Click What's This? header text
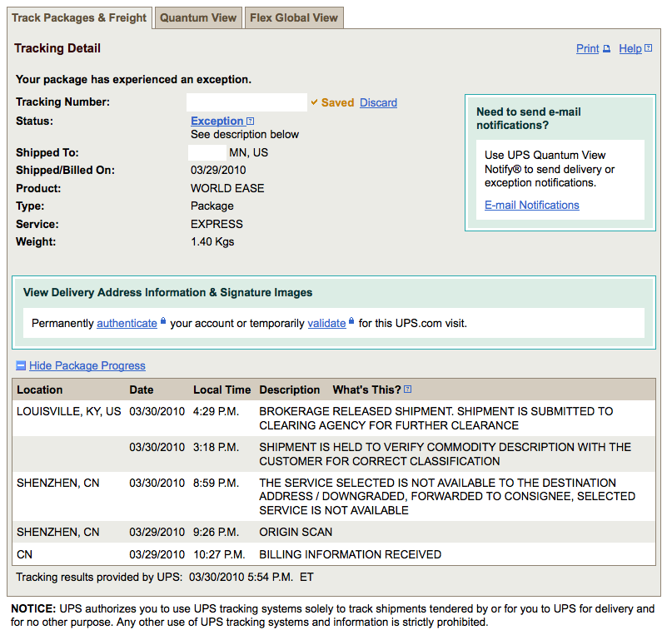The image size is (672, 635). pyautogui.click(x=367, y=389)
